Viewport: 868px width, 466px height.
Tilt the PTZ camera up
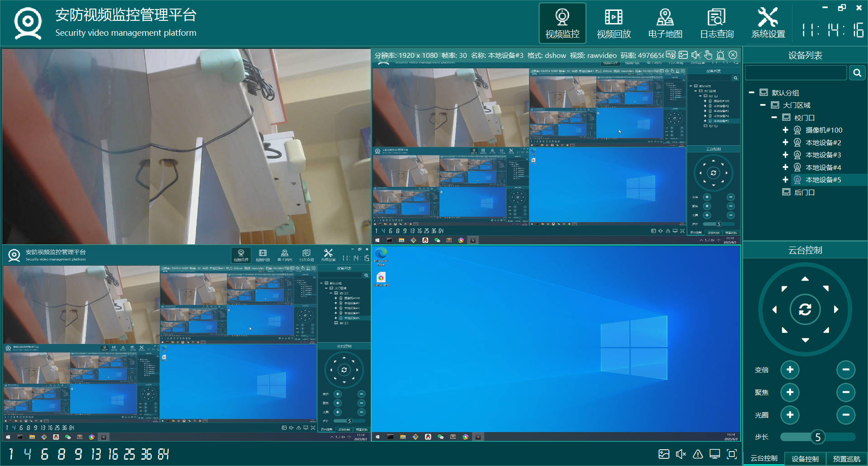805,279
